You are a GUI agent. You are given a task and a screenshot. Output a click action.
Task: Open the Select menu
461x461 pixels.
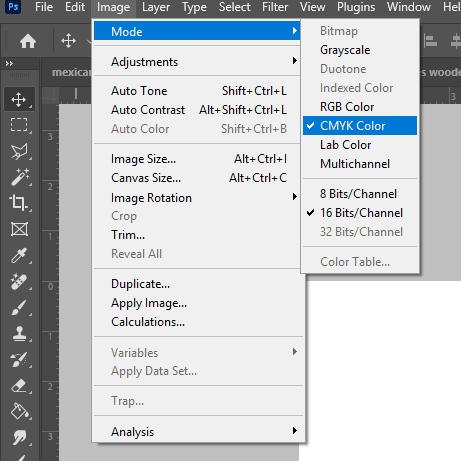click(x=234, y=7)
